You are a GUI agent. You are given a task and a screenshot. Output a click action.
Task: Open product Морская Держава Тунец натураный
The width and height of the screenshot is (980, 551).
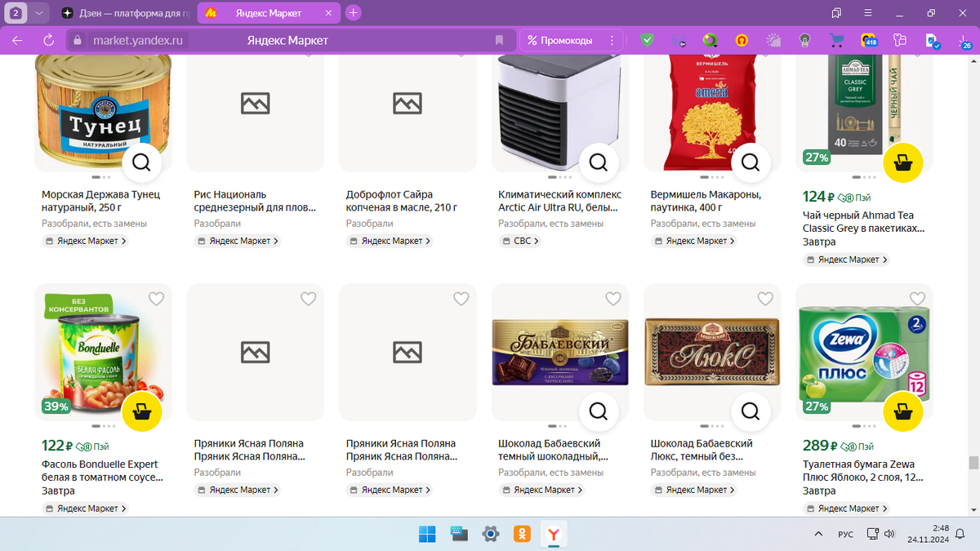coord(100,202)
